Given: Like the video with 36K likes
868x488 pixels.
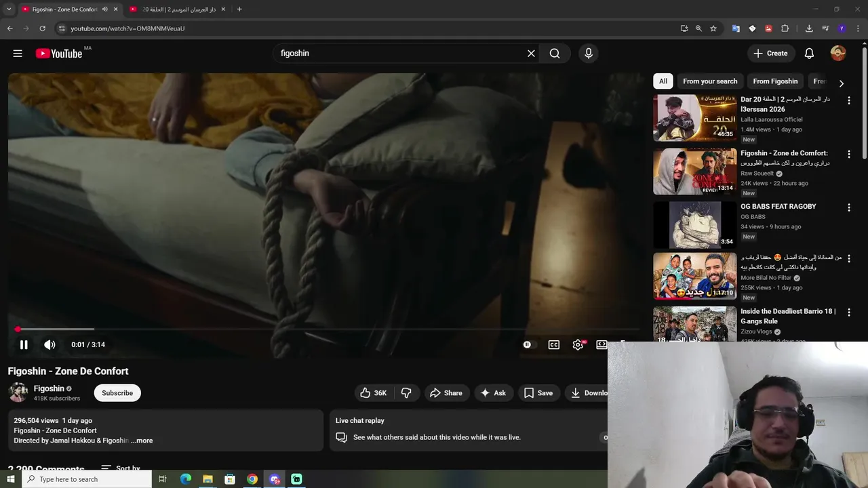Looking at the screenshot, I should pyautogui.click(x=373, y=393).
